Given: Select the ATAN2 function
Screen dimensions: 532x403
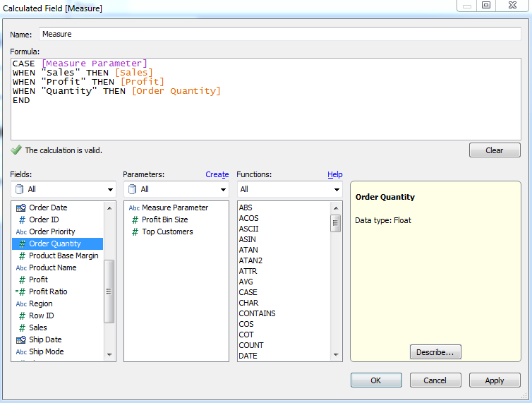Looking at the screenshot, I should coord(250,260).
